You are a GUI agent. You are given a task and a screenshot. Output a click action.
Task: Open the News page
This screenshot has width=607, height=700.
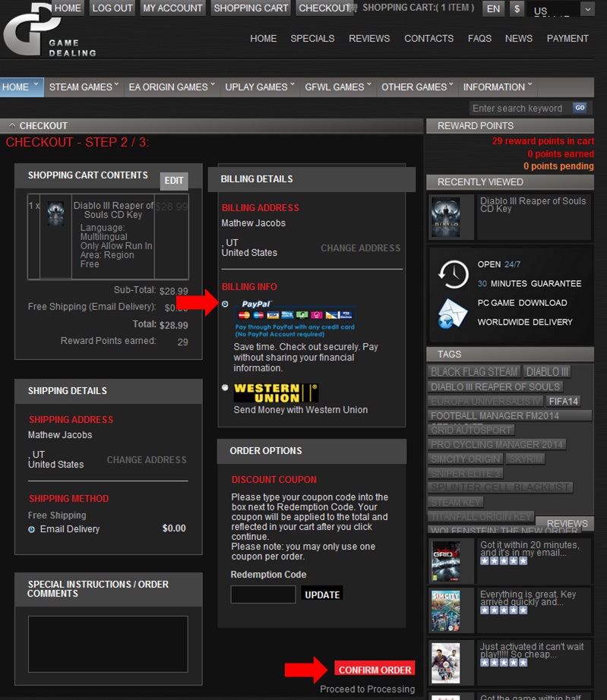tap(519, 39)
